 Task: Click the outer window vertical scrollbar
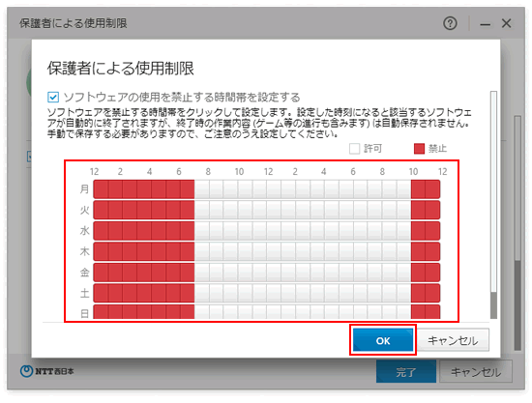pyautogui.click(x=517, y=233)
